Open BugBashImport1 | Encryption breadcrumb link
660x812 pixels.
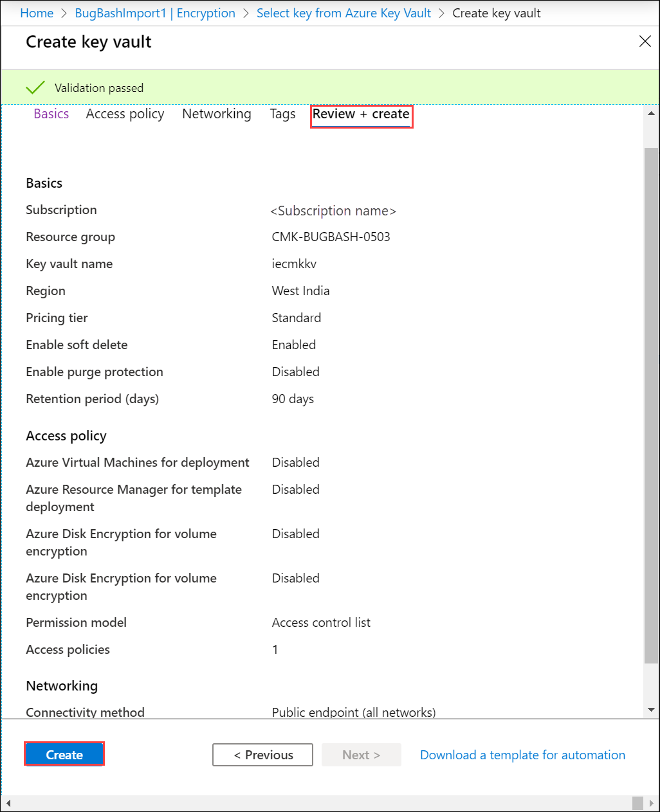[154, 13]
